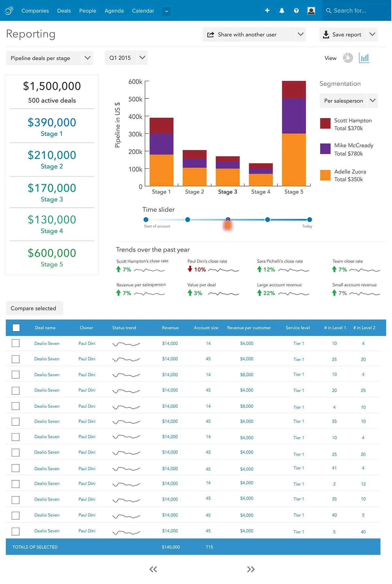Open Save report dropdown arrow

pyautogui.click(x=372, y=34)
